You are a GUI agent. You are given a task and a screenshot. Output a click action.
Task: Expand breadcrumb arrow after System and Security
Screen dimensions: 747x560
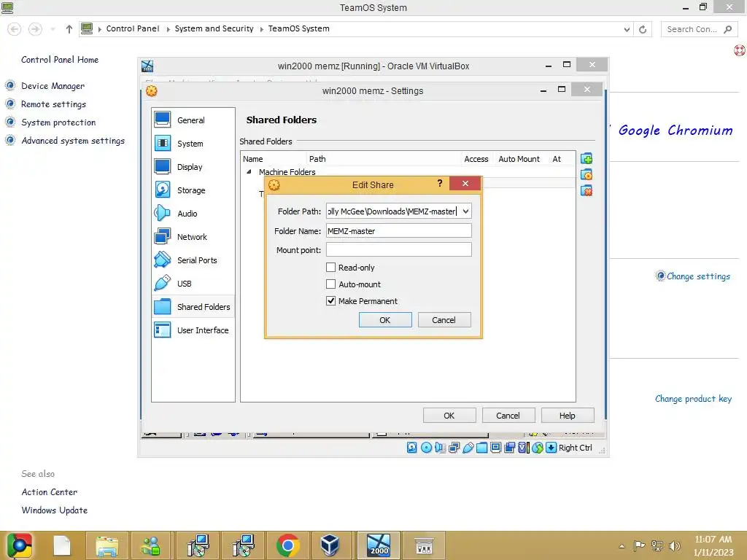point(262,29)
